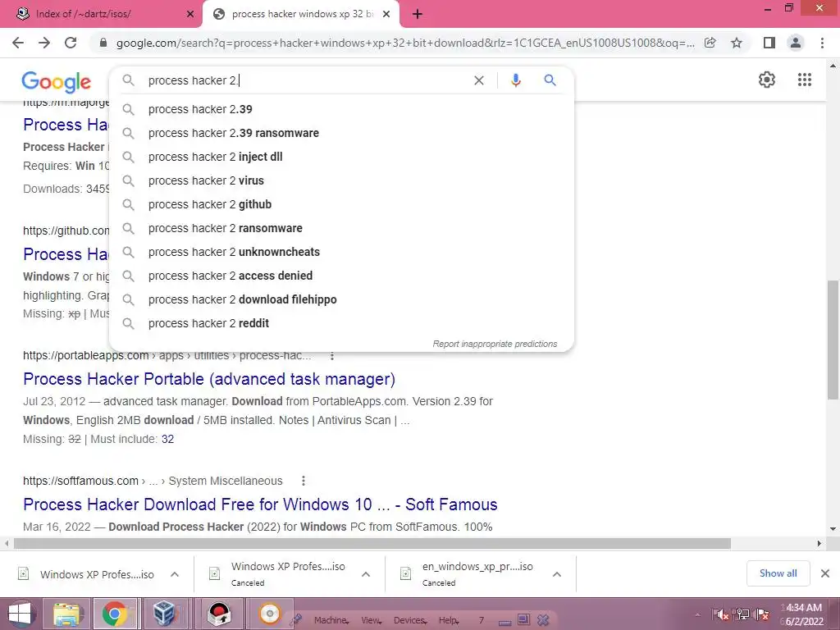Click the horizontal page scrollbar thumb
Viewport: 840px width, 630px height.
372,544
